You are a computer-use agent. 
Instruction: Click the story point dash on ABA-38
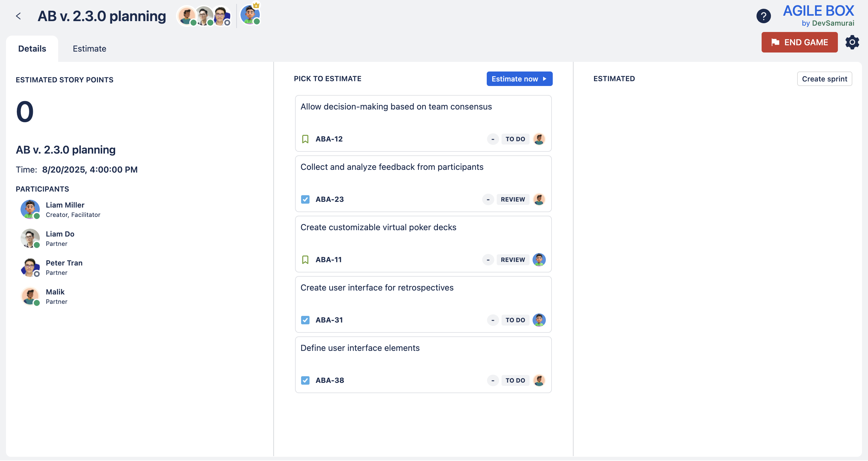(493, 380)
